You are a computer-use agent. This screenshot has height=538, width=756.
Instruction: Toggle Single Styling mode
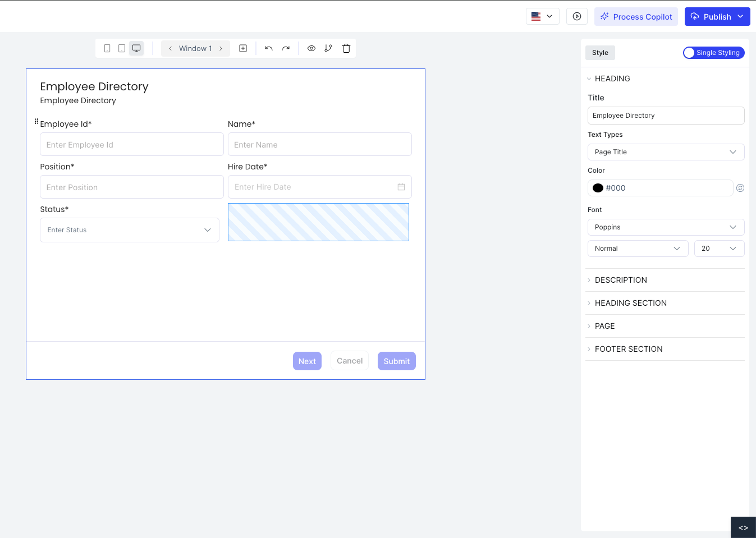click(713, 52)
